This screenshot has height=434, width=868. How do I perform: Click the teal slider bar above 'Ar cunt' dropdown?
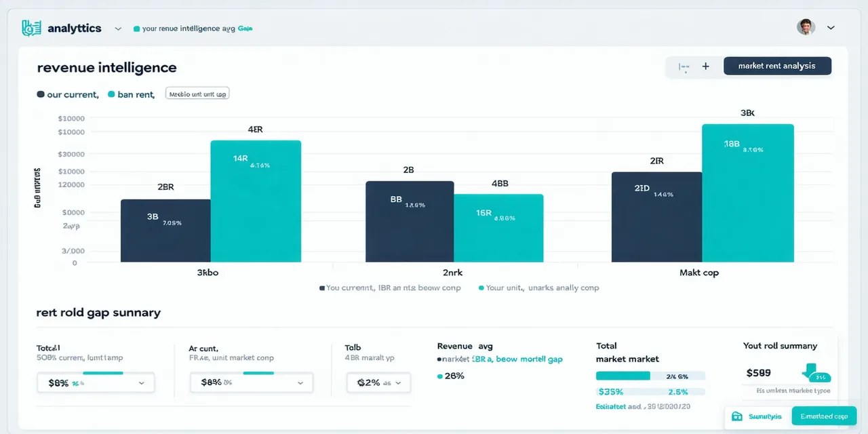(x=258, y=372)
